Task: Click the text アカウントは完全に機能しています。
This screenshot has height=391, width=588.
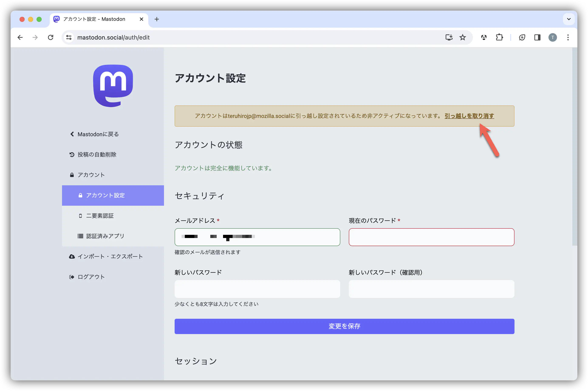Action: pos(224,168)
